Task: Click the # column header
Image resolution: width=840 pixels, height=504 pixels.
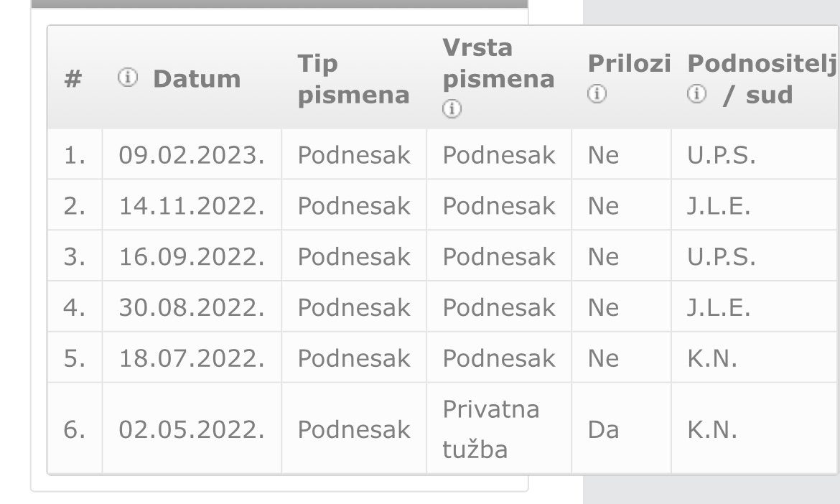Action: (73, 79)
